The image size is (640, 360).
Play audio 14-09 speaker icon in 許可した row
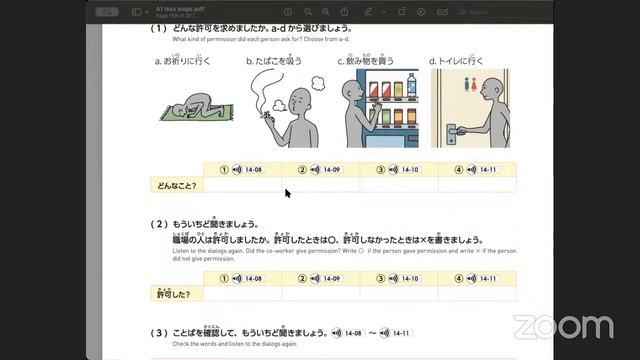pyautogui.click(x=315, y=278)
